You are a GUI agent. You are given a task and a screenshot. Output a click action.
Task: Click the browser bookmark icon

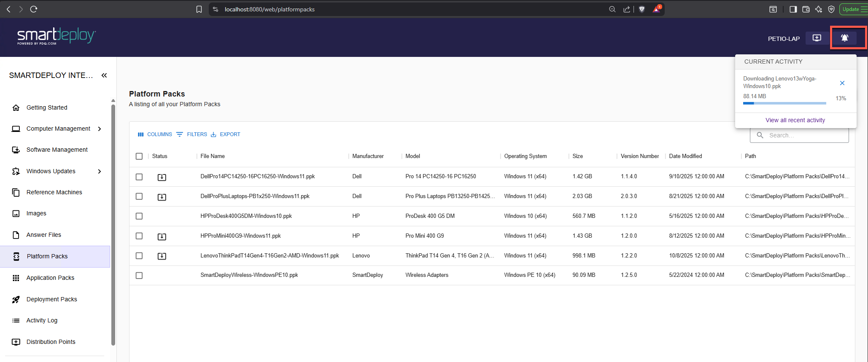pyautogui.click(x=199, y=9)
